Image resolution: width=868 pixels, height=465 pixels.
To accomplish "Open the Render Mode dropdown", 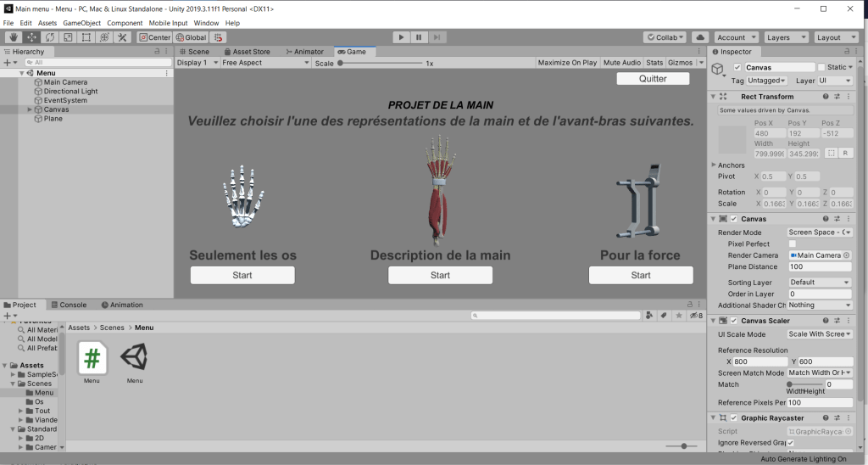I will [x=820, y=232].
